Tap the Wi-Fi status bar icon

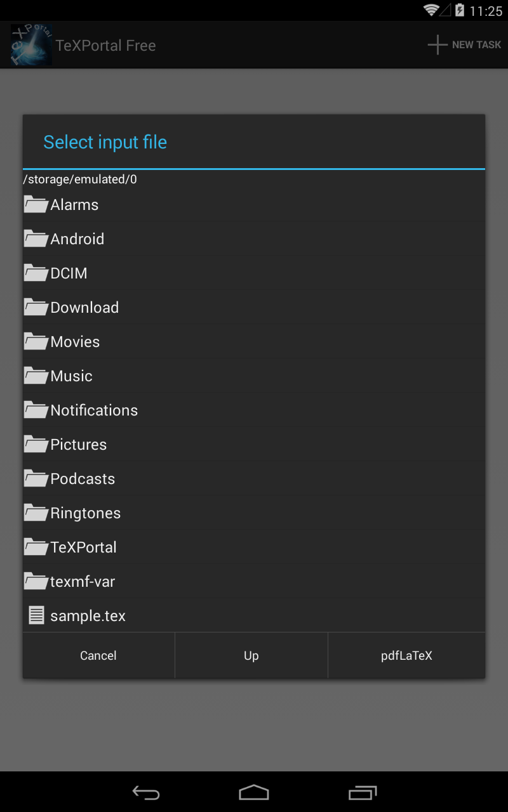(x=432, y=10)
